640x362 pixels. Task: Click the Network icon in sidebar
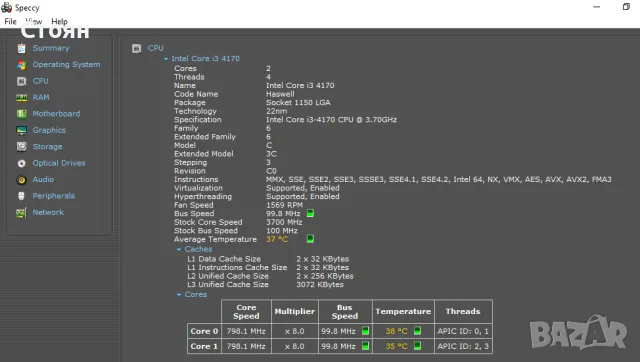click(x=22, y=213)
